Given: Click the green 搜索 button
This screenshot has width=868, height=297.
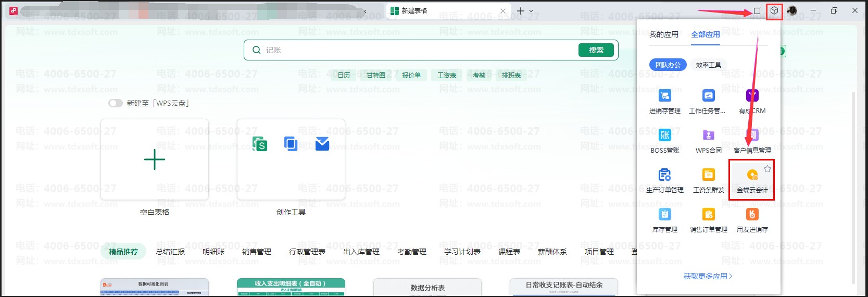Looking at the screenshot, I should (596, 50).
